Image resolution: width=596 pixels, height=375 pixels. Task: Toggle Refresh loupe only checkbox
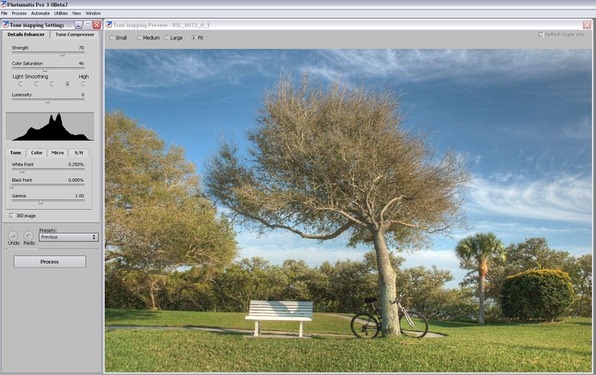pyautogui.click(x=540, y=35)
